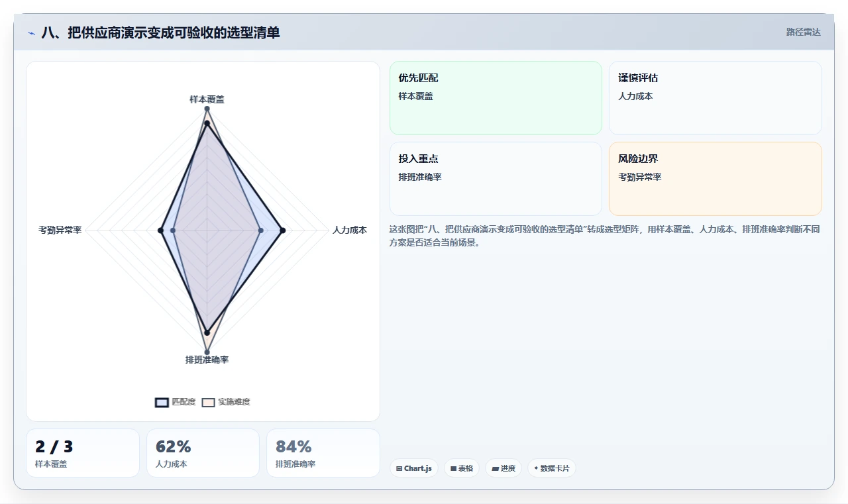Click the 人力成本 radar axis label
848x504 pixels.
(x=350, y=230)
